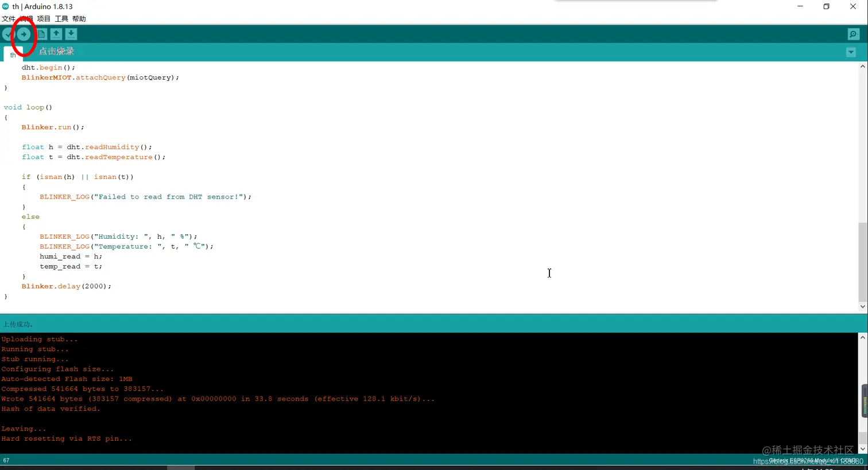Click the BLINKER_LOG "Temperature: " line
Viewport: 868px width, 470px height.
click(126, 247)
